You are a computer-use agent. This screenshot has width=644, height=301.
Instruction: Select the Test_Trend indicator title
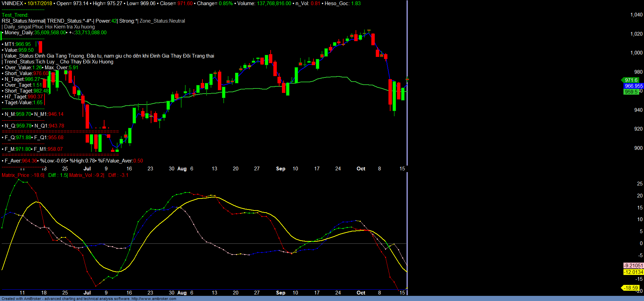(15, 15)
